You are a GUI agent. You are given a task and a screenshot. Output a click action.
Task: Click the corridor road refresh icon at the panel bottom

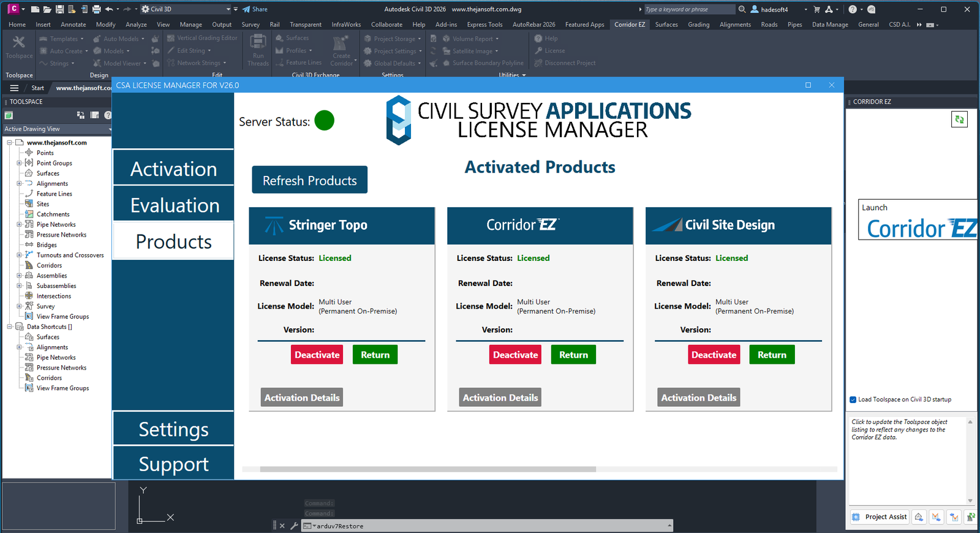(x=971, y=517)
